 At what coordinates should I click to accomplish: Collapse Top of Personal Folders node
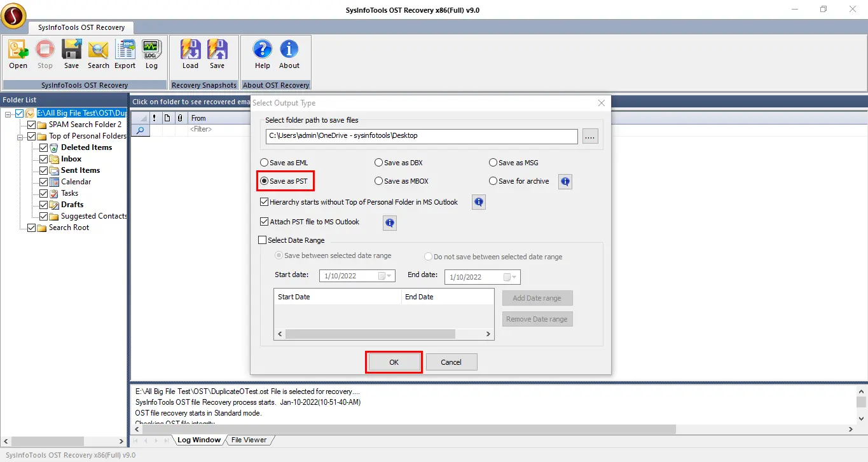(x=20, y=136)
